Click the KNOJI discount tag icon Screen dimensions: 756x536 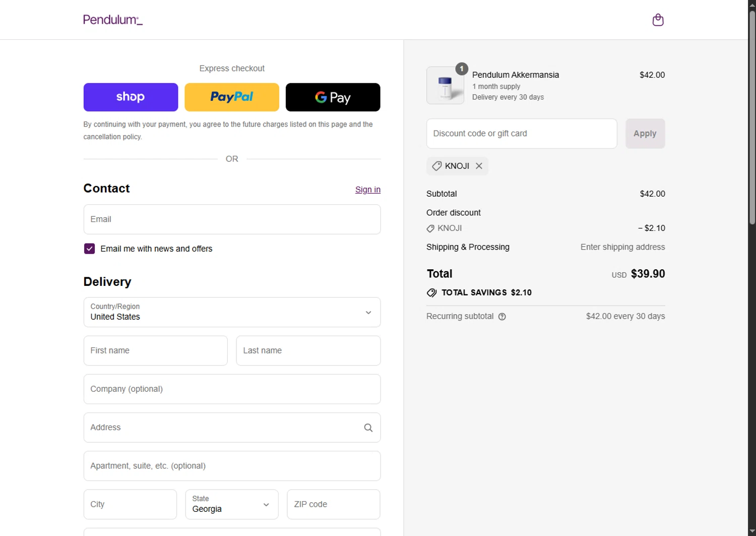pyautogui.click(x=437, y=166)
